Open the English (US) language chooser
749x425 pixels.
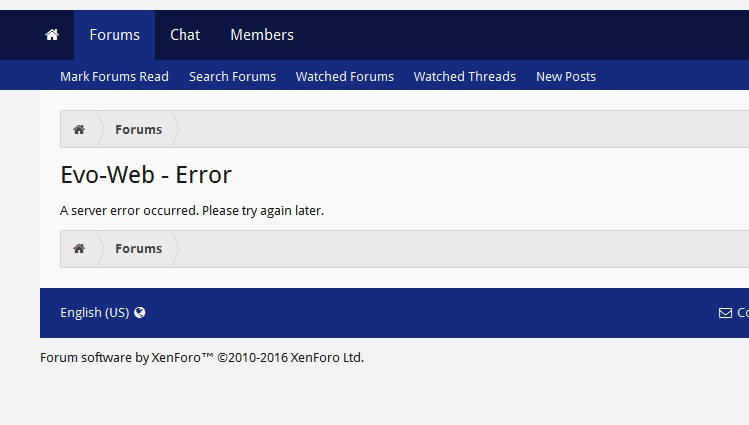point(94,312)
